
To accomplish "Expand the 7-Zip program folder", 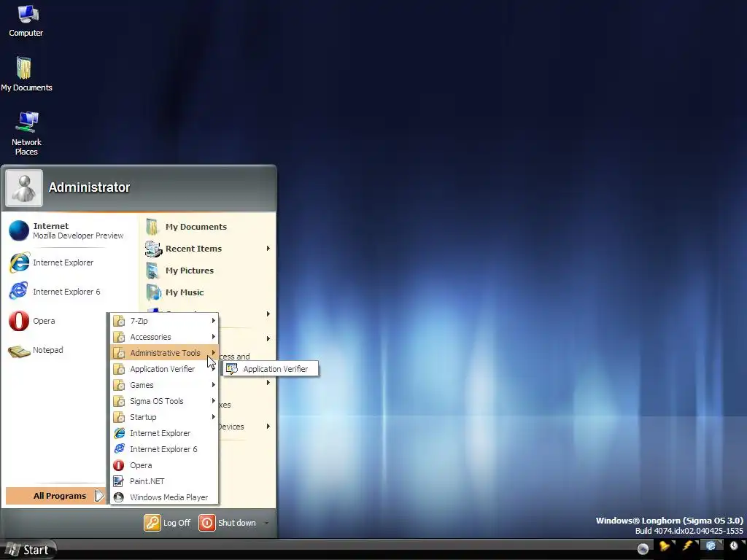I will (x=164, y=321).
